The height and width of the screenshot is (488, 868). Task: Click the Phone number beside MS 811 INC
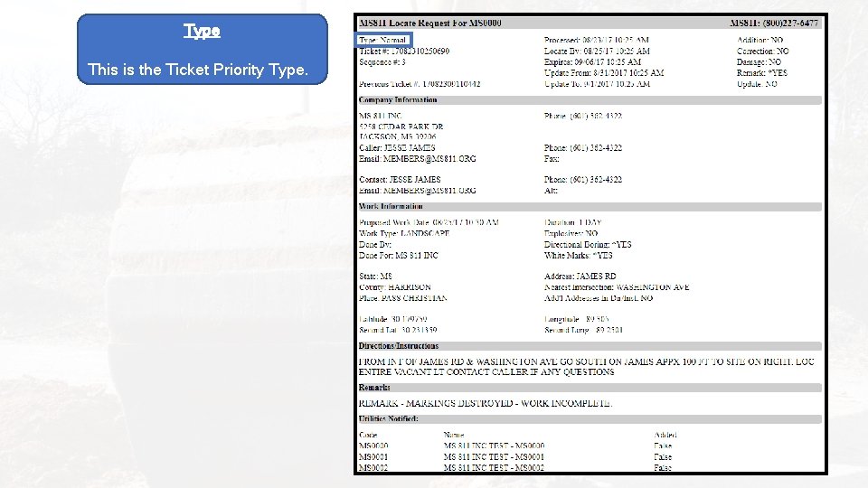click(x=583, y=117)
